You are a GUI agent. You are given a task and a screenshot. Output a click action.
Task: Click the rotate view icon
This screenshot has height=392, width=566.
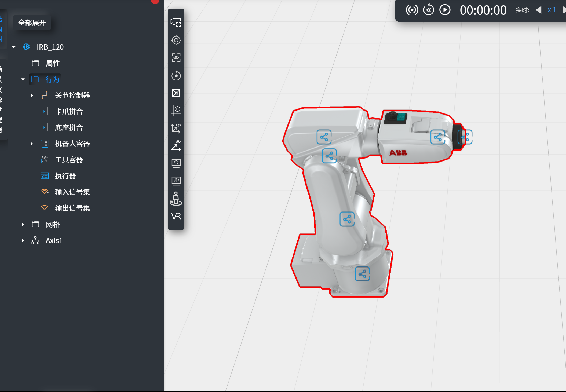(x=176, y=76)
